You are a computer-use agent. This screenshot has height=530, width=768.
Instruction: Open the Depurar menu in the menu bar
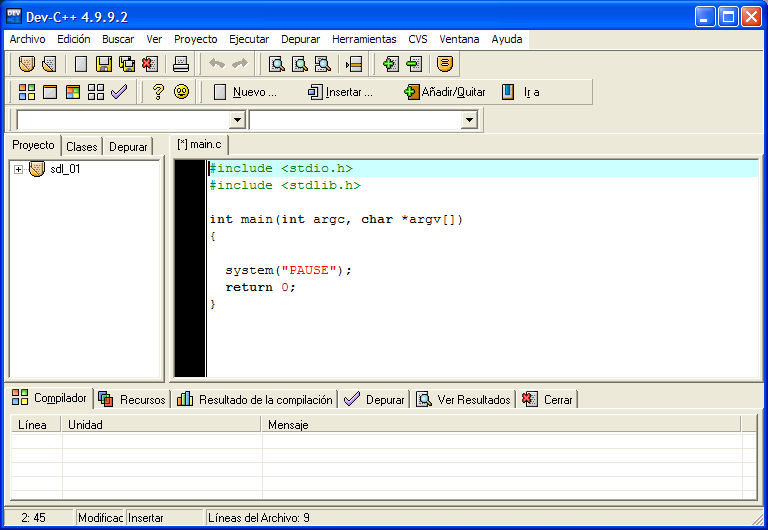300,39
